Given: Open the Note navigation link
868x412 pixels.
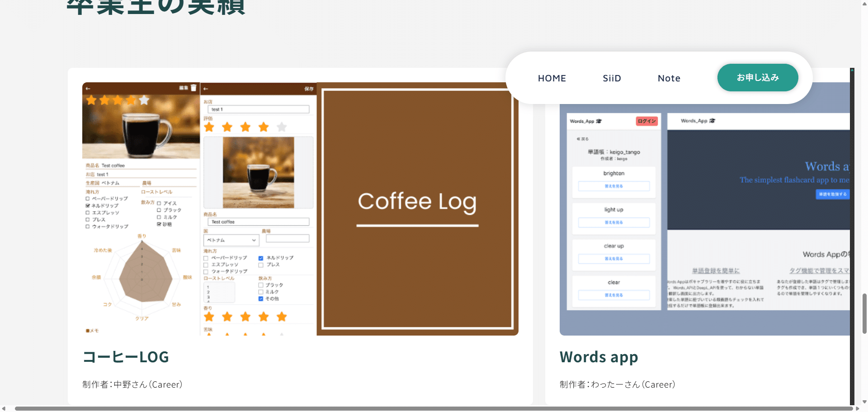Looking at the screenshot, I should (x=669, y=78).
